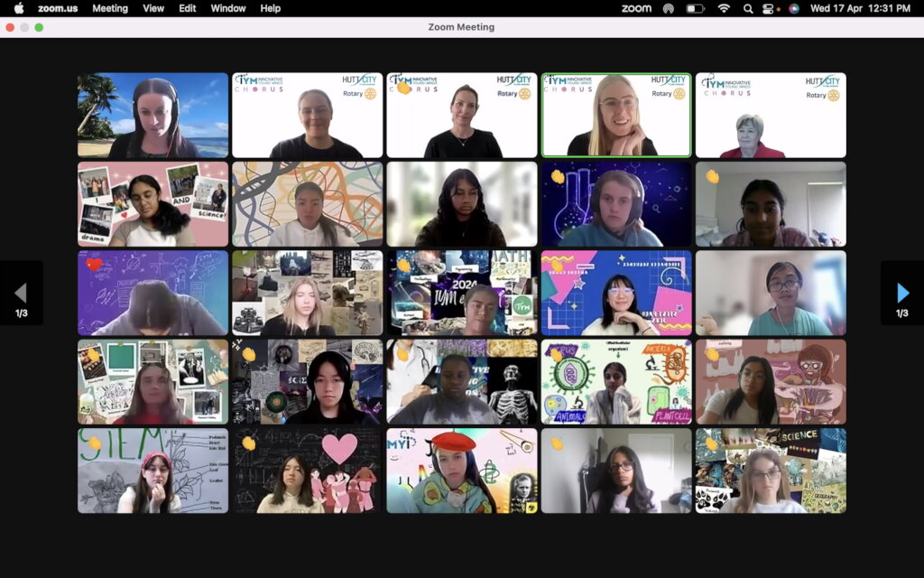Viewport: 924px width, 578px height.
Task: Select the green-outlined active speaker tile
Action: point(616,115)
